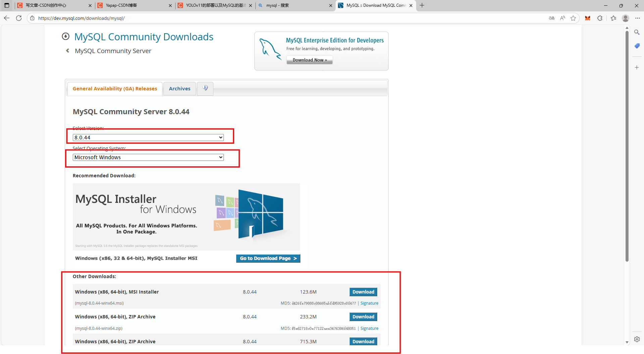Viewport: 644px width, 354px height.
Task: Download the 123.6M MSI Installer
Action: 363,292
